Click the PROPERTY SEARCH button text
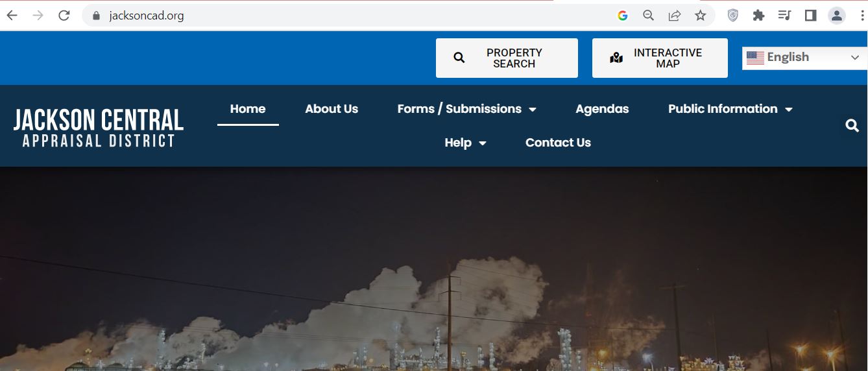This screenshot has width=868, height=371. pyautogui.click(x=514, y=58)
